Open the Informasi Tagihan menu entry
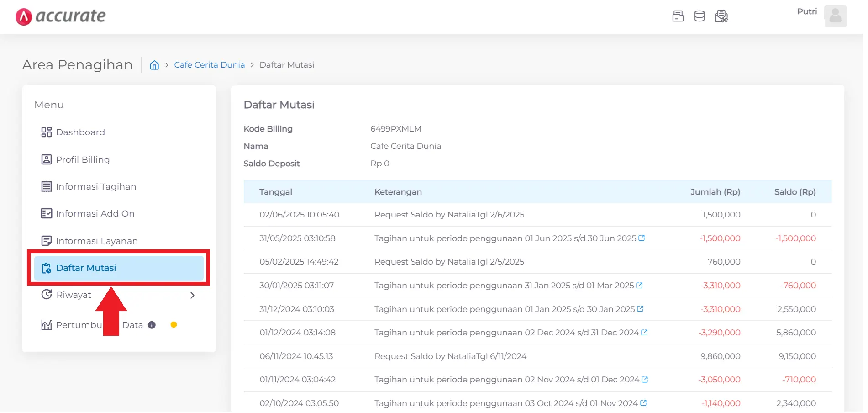The width and height of the screenshot is (868, 413). pyautogui.click(x=96, y=186)
